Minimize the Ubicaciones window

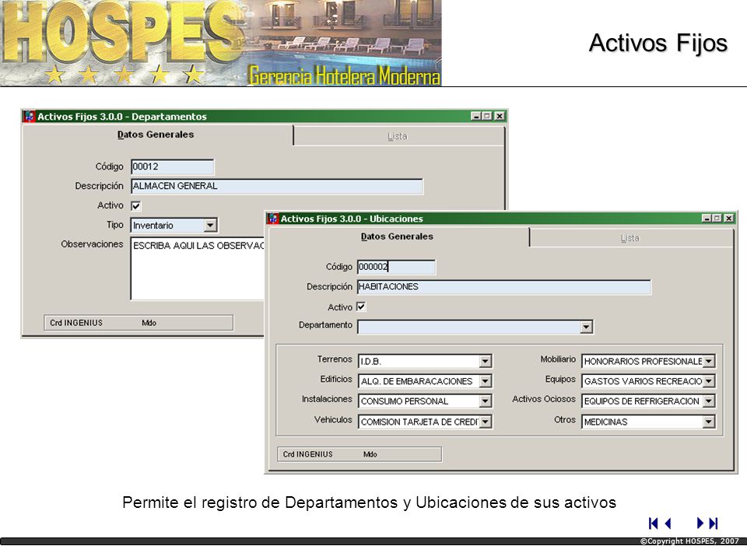coord(707,218)
